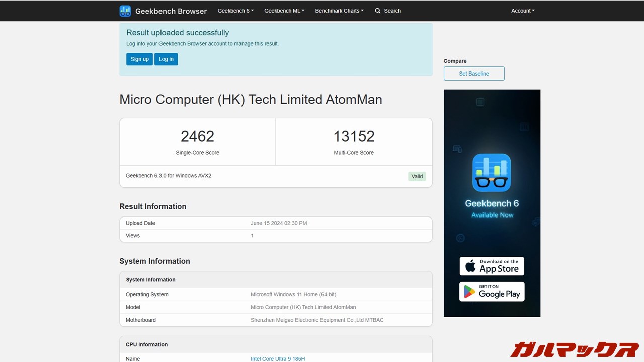The image size is (644, 362).
Task: Open the Geekbench 6 dropdown menu
Action: 235,11
